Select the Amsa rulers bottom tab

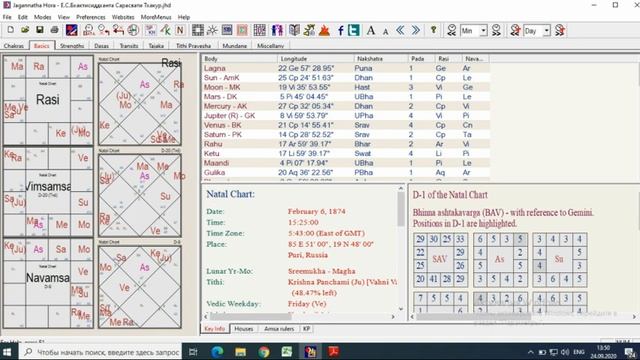pyautogui.click(x=279, y=329)
